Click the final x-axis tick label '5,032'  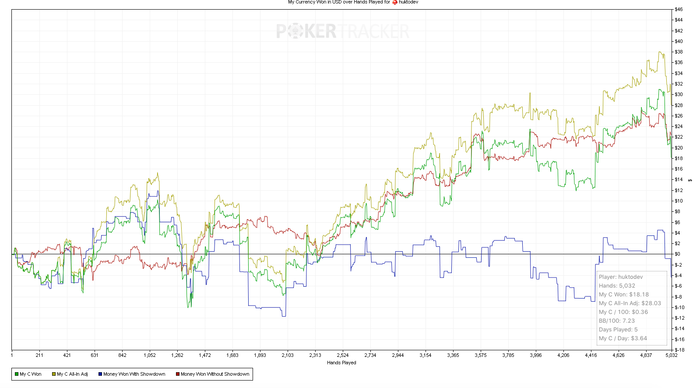pos(671,355)
